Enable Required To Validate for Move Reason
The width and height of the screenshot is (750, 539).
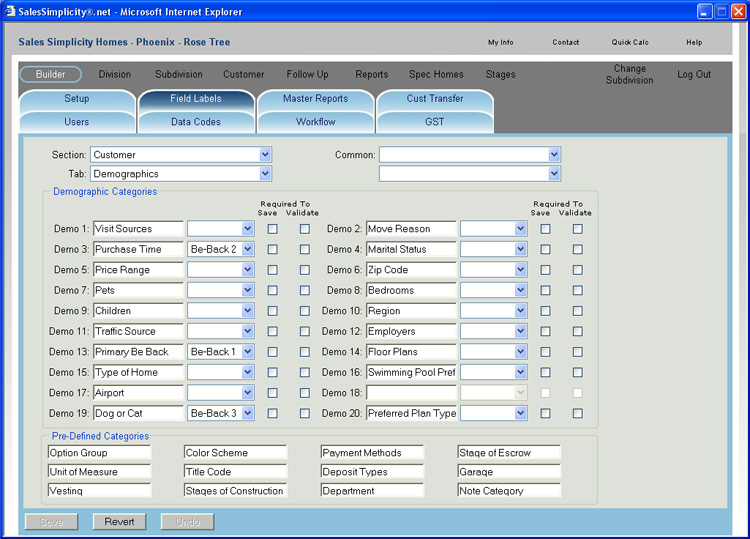[577, 229]
